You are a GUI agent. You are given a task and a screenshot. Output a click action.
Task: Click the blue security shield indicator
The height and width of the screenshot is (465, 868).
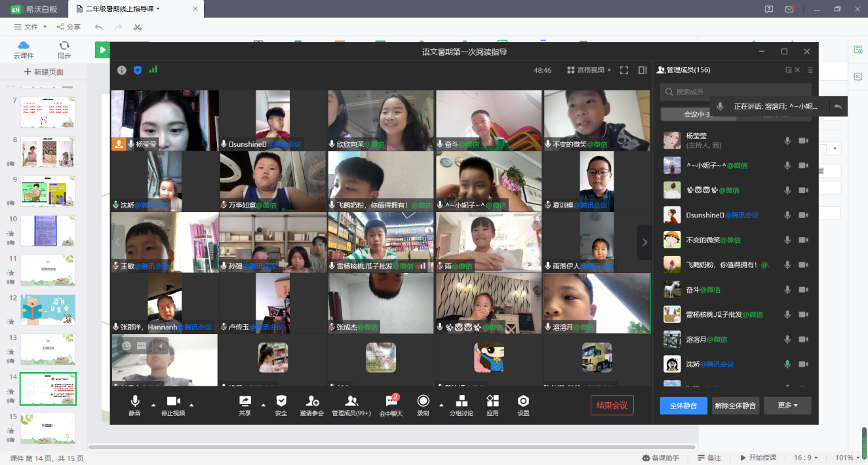(x=138, y=70)
